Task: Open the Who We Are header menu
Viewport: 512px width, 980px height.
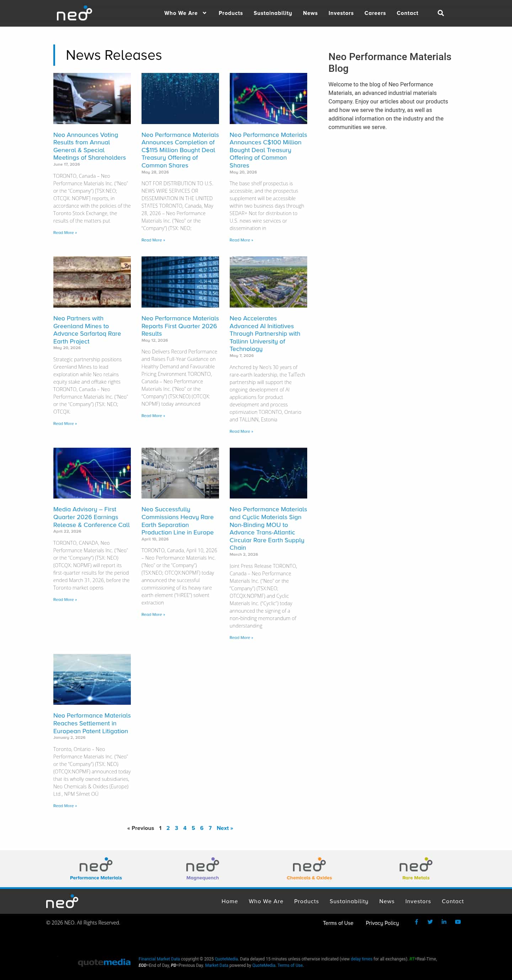Action: (x=181, y=13)
